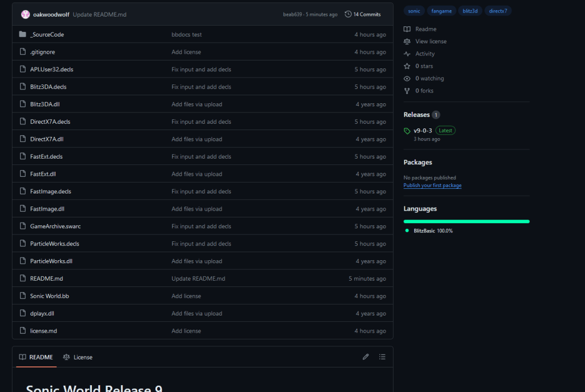Switch to the License tab
585x392 pixels.
[78, 357]
